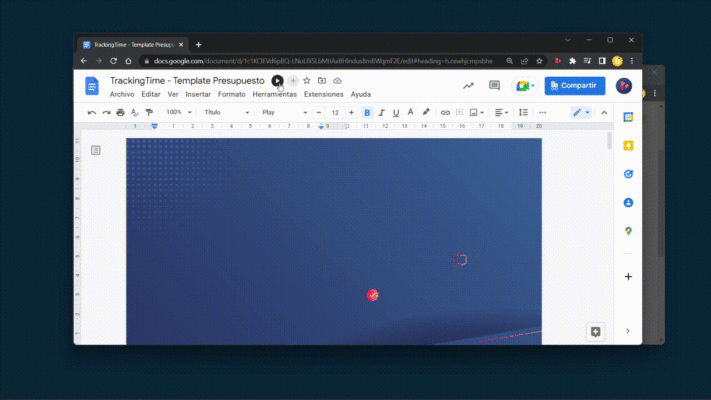This screenshot has height=400, width=711.
Task: Open highlight color picker
Action: [x=425, y=112]
